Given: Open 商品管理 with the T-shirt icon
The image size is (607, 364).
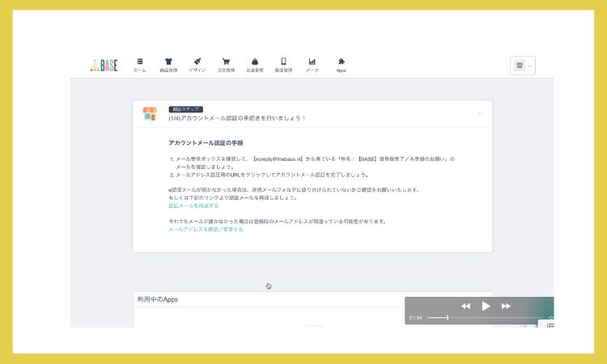Looking at the screenshot, I should (168, 65).
